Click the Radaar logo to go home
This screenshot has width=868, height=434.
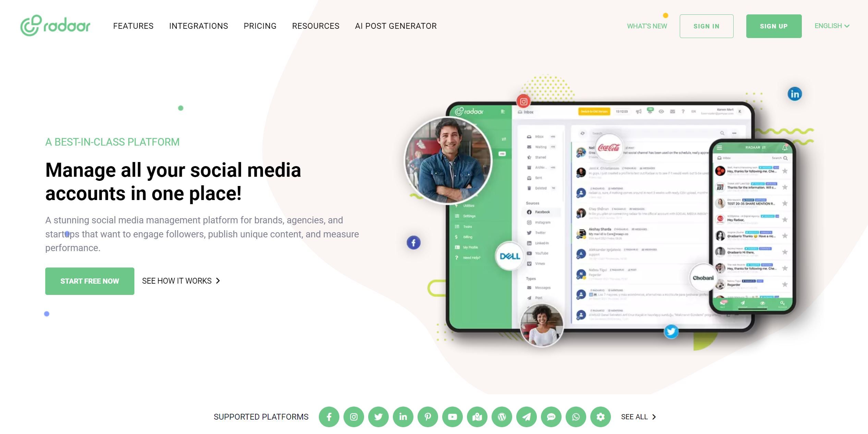click(x=56, y=26)
